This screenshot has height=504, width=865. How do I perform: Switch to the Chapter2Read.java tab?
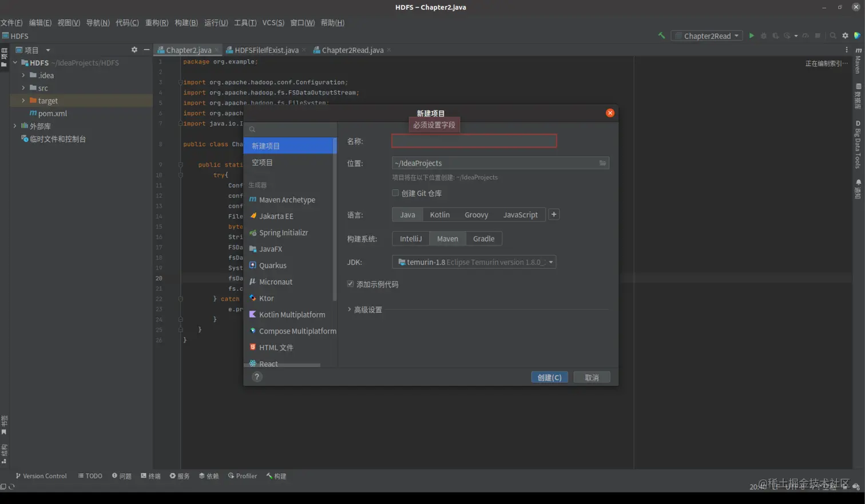click(x=352, y=50)
